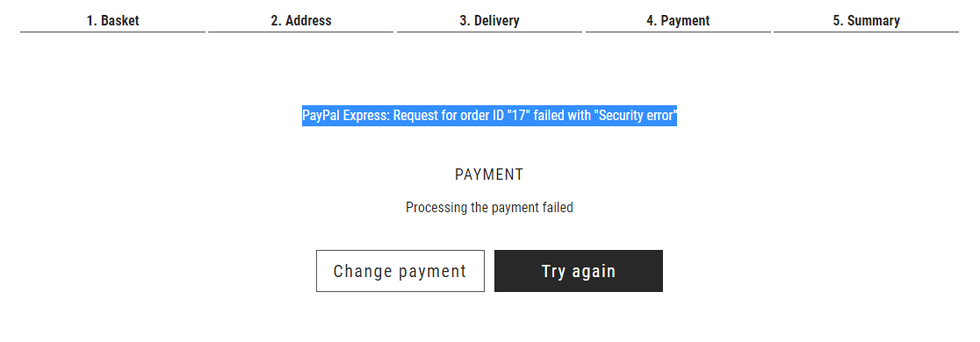Viewport: 980px width, 342px height.
Task: Click the underline beneath the Payment step
Action: point(678,32)
